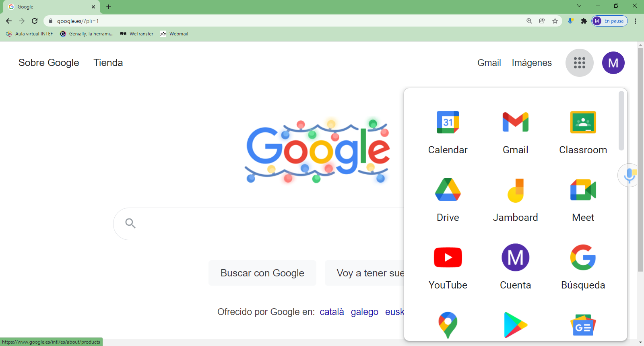Click Buscar con Google button
The height and width of the screenshot is (346, 644).
click(x=262, y=273)
